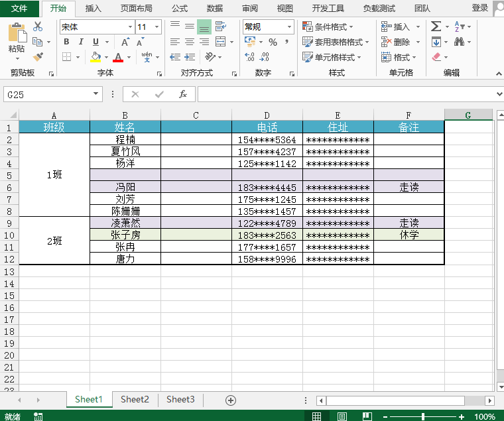Open 字体 font dialog launcher

tap(159, 74)
